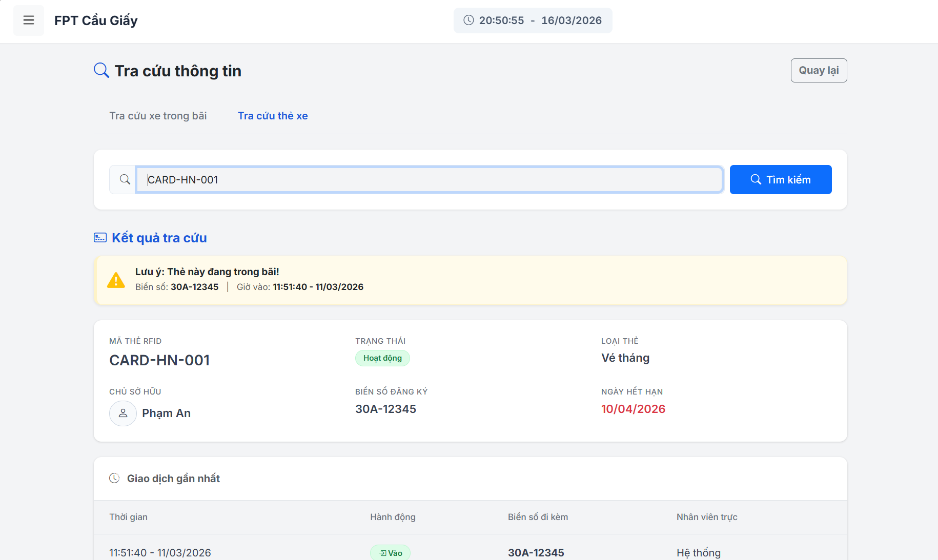Click the Hoạt động status badge
938x560 pixels.
(382, 358)
